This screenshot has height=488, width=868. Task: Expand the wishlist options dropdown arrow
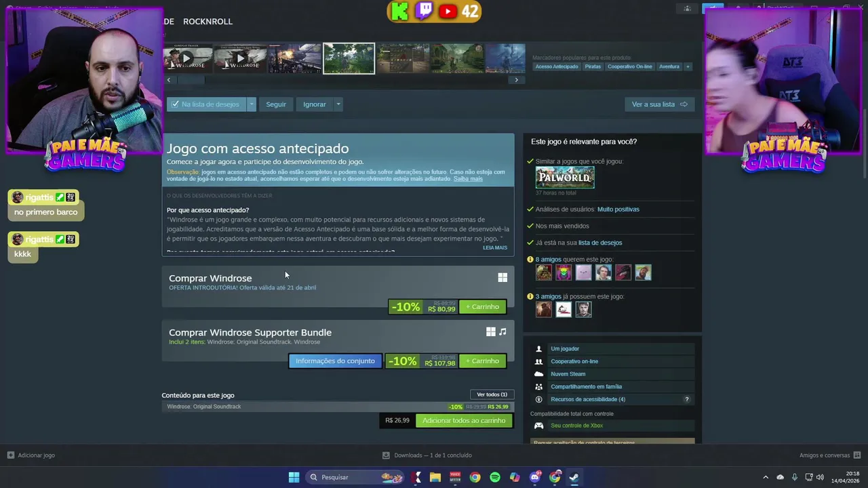(252, 104)
